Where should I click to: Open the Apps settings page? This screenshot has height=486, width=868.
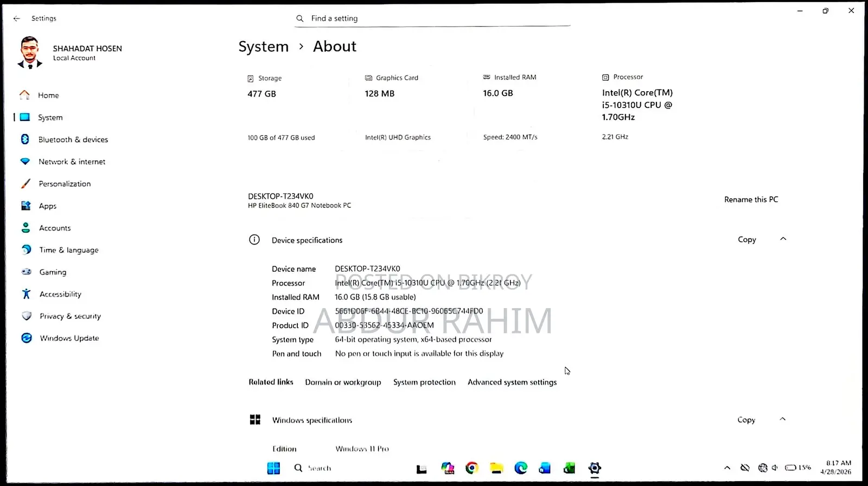48,206
